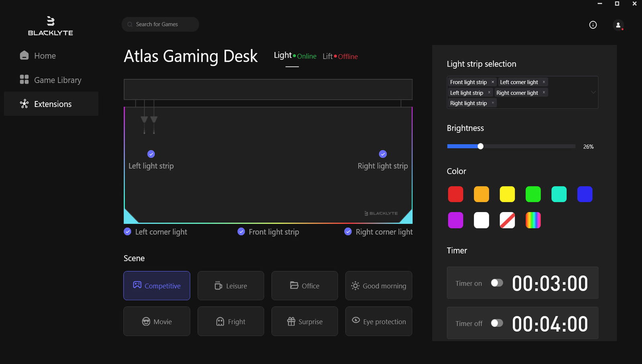Select the Office scene
Screen dimensions: 642x364
pyautogui.click(x=305, y=285)
